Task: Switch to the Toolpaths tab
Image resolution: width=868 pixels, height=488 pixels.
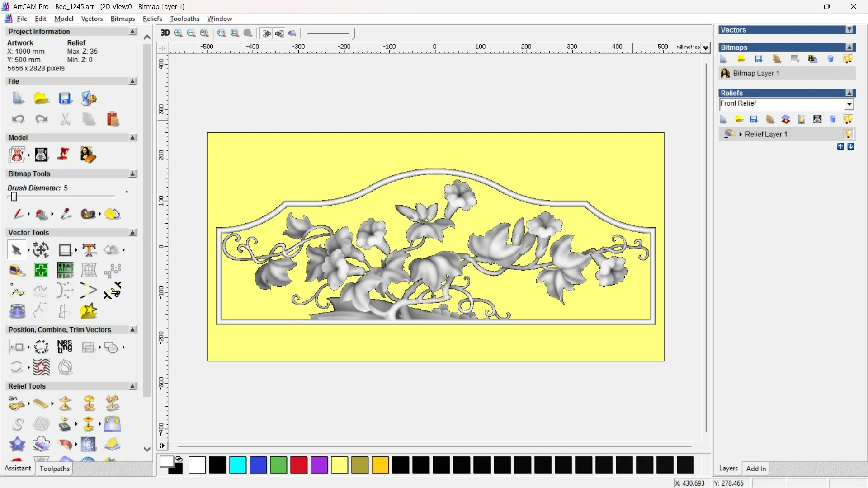Action: [x=54, y=469]
